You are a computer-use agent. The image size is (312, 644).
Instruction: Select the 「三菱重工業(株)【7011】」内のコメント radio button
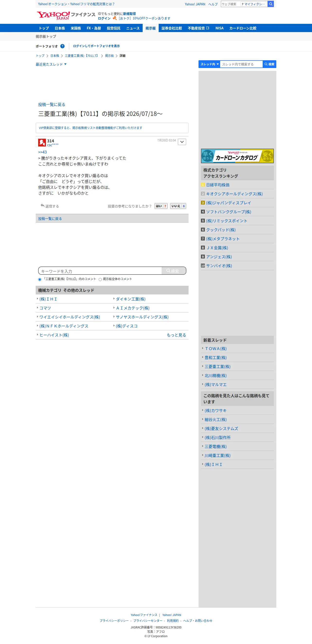pos(40,279)
